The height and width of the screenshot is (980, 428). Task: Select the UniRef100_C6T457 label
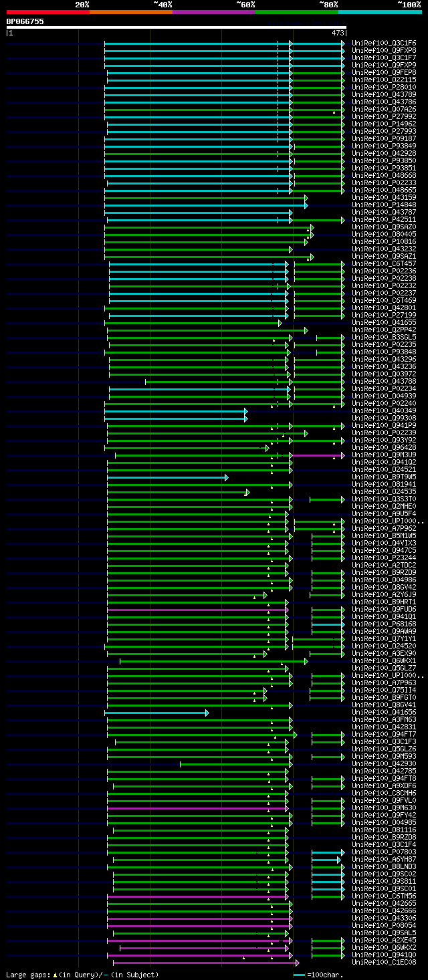tap(384, 263)
